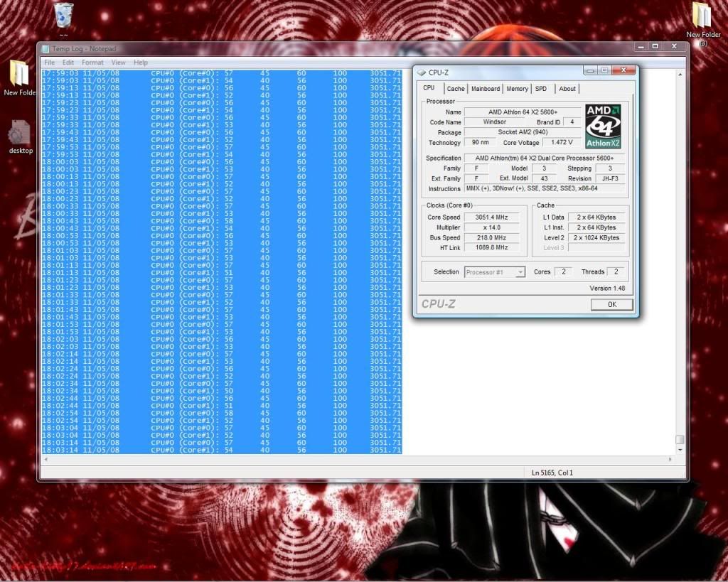Click the Code Name value Windsor
The height and width of the screenshot is (582, 728).
(x=495, y=122)
